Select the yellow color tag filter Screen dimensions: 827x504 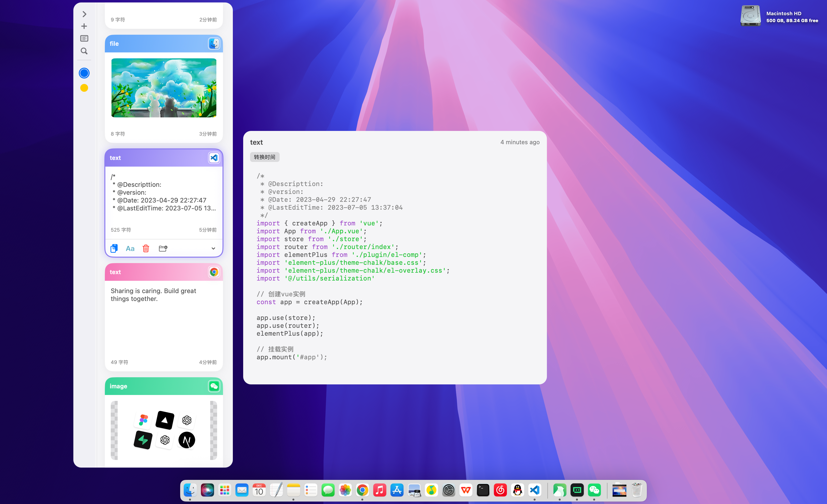coord(84,88)
